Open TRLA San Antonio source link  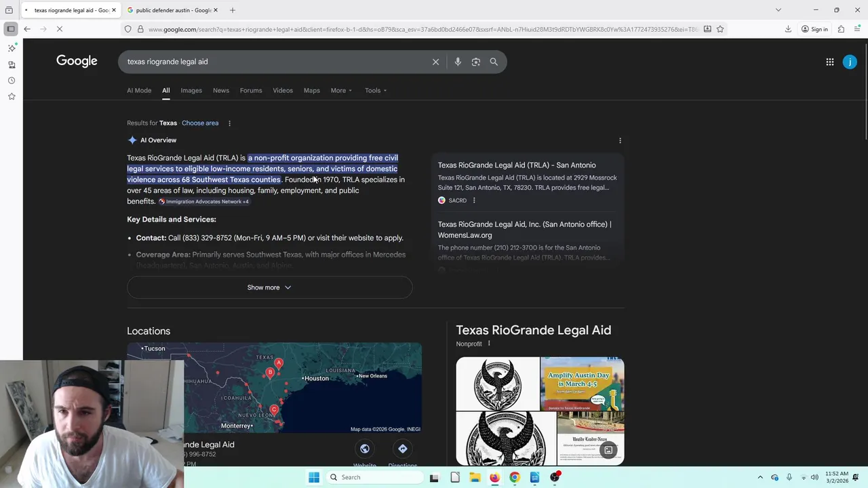(517, 165)
